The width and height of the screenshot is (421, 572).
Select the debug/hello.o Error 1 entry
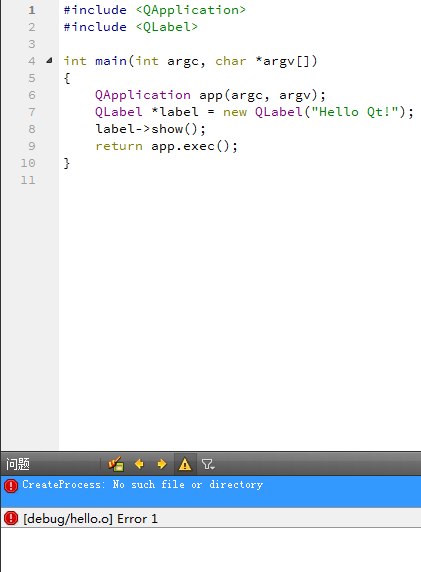[211, 518]
